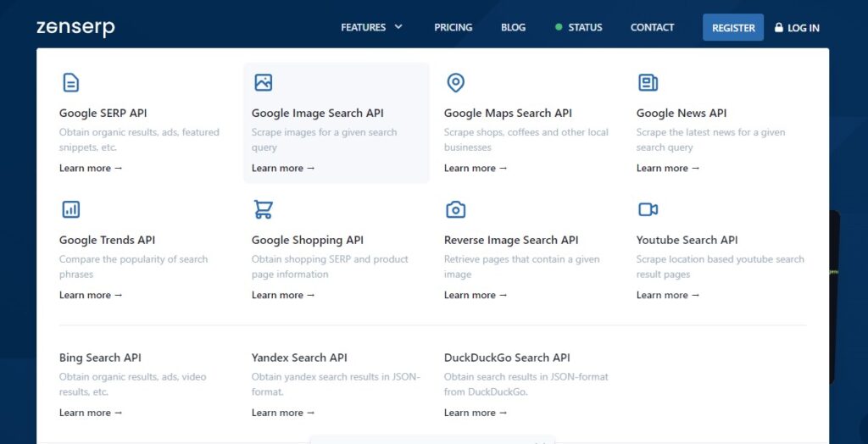
Task: Open the Youtube Search API title
Action: click(x=687, y=240)
